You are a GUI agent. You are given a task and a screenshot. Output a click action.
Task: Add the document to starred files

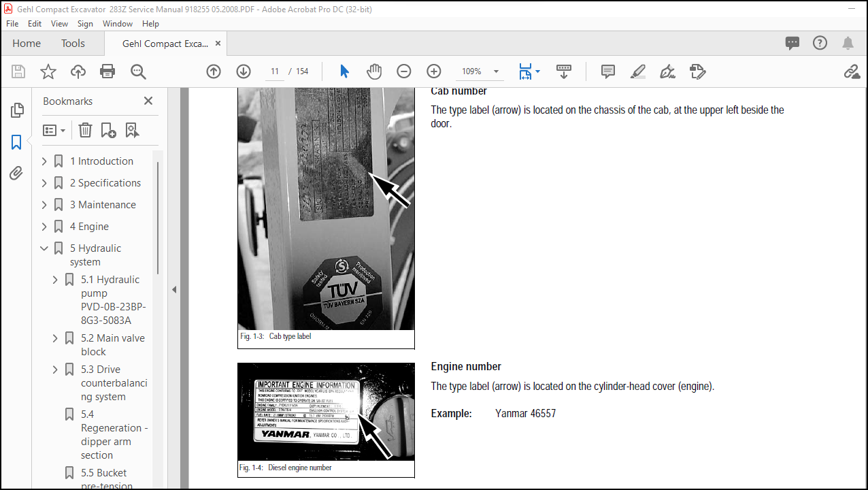click(48, 71)
